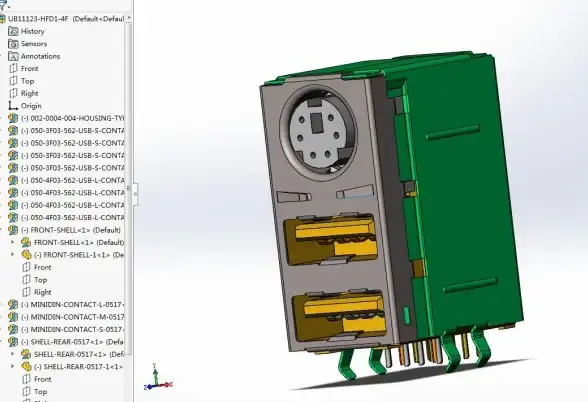Click the lower yellow USB port
Viewport: 588px width, 402px height.
(339, 316)
